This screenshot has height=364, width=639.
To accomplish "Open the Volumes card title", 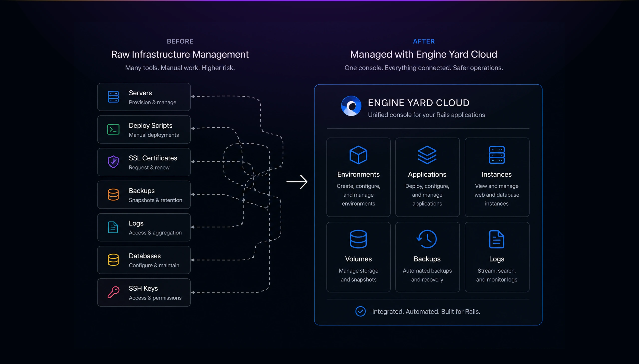I will coord(358,259).
